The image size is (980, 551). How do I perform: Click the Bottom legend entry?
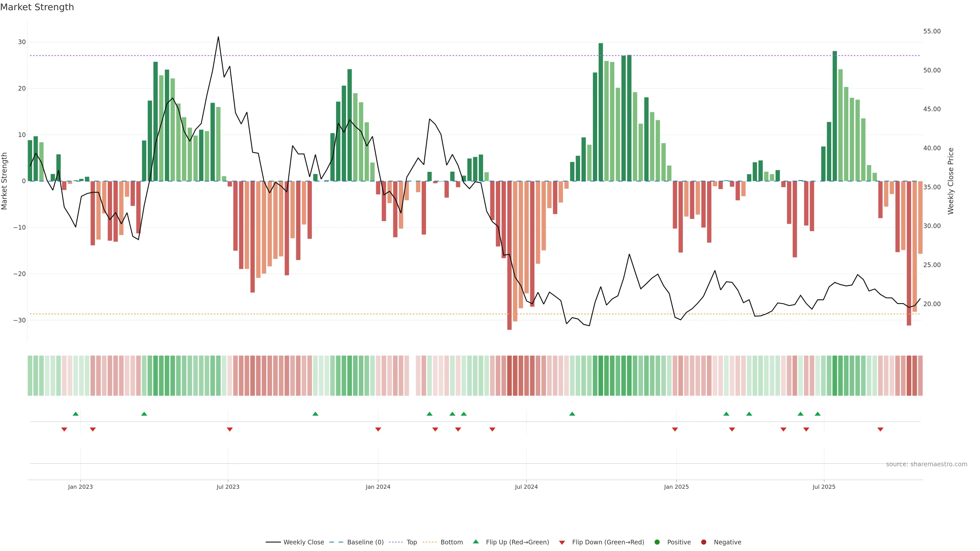point(451,542)
